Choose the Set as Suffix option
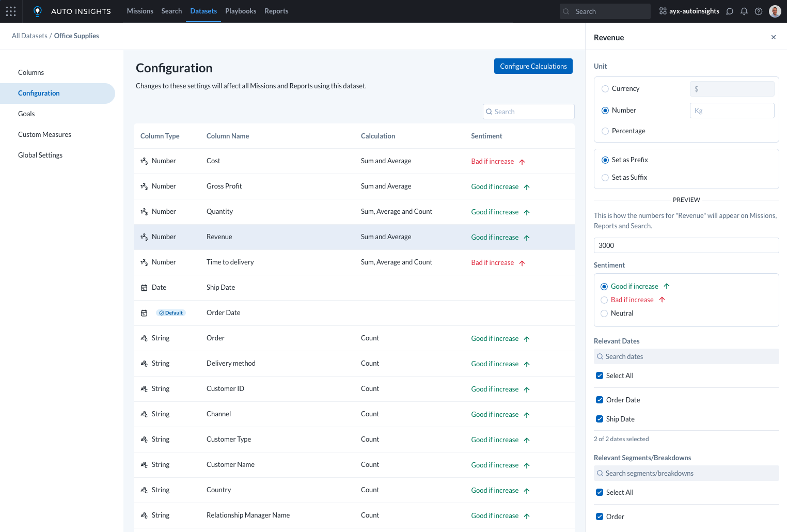787x532 pixels. click(605, 178)
